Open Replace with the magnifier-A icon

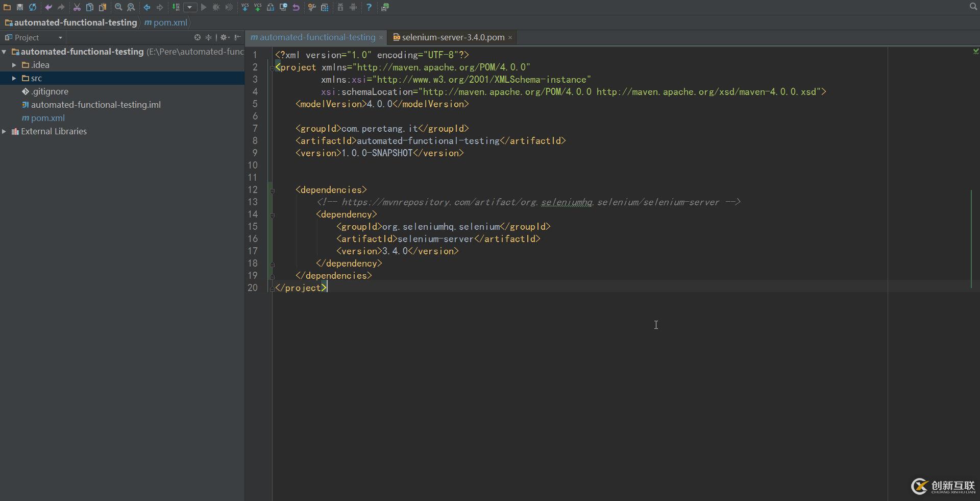131,7
